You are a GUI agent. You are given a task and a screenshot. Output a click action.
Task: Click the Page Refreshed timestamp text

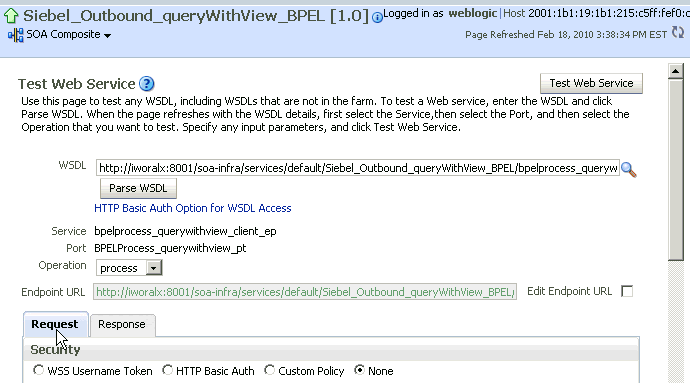click(x=566, y=35)
